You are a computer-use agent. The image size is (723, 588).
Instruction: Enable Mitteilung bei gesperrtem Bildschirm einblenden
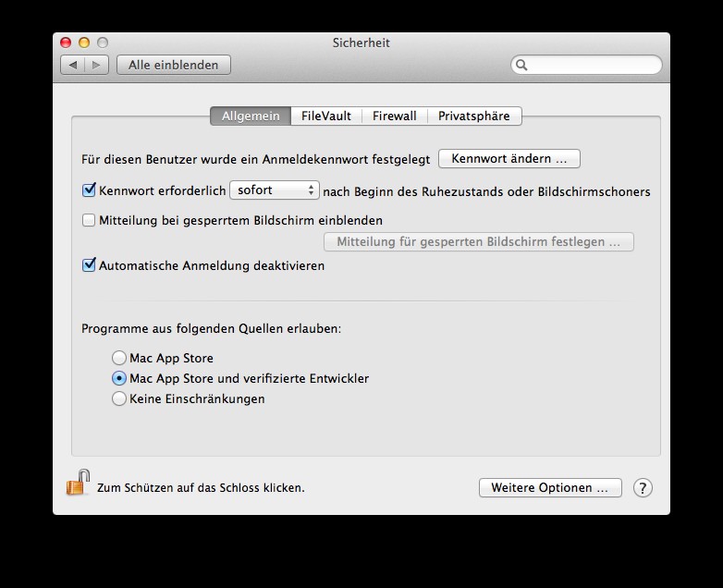[90, 220]
